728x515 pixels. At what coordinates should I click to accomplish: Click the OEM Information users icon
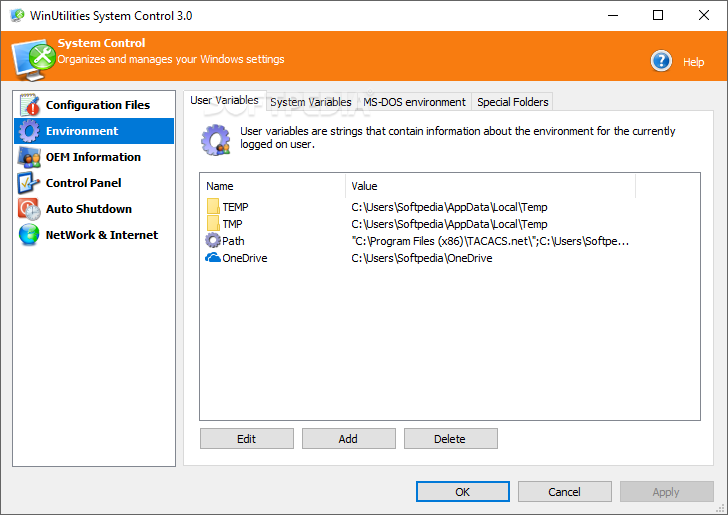(x=29, y=157)
